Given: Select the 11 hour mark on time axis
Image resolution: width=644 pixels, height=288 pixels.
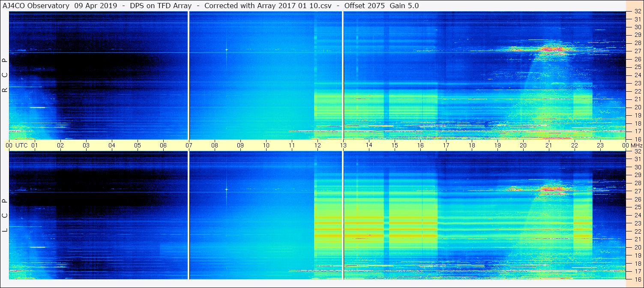Looking at the screenshot, I should (x=292, y=145).
